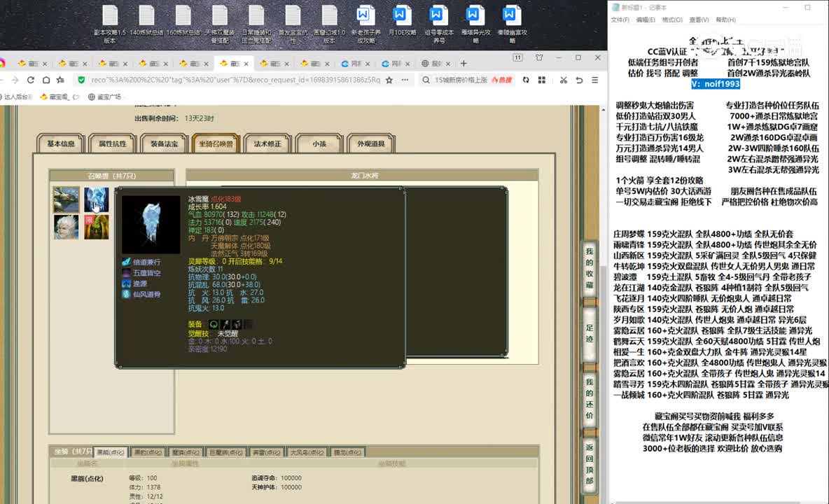This screenshot has width=829, height=504.
Task: Switch to the 小孩 tab
Action: [x=319, y=143]
